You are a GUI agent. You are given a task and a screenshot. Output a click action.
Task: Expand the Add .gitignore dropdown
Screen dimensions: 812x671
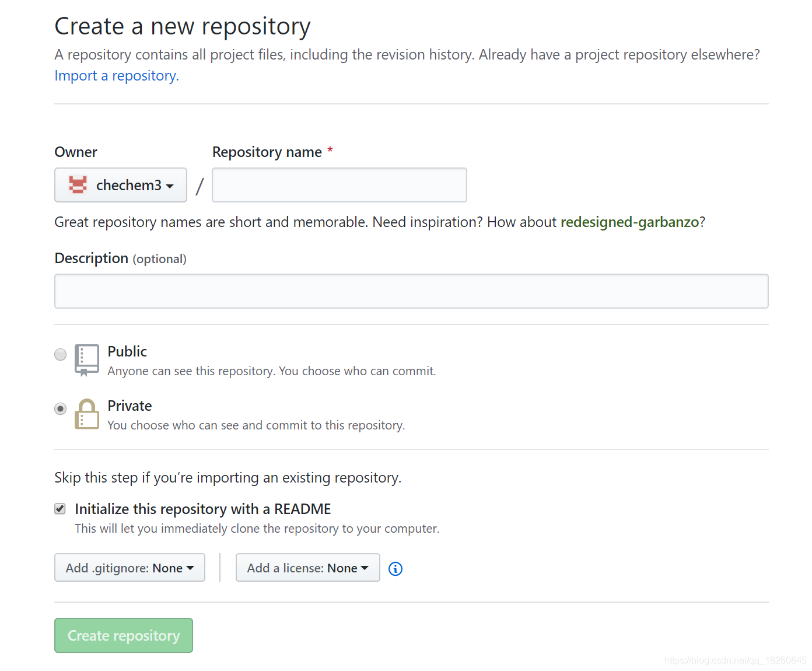(129, 568)
